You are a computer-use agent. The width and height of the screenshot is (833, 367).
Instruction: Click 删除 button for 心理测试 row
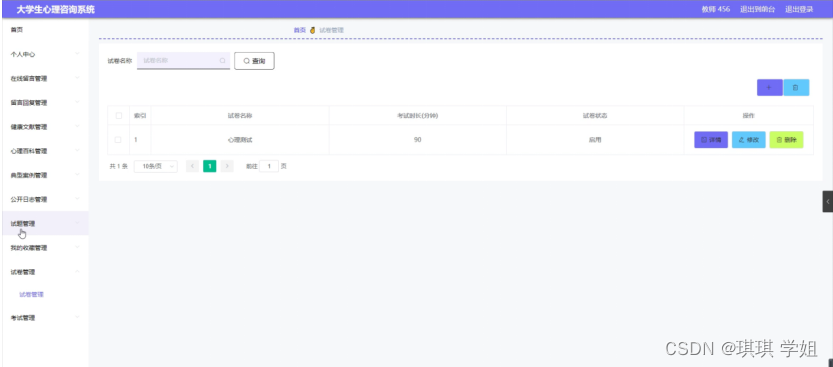click(786, 140)
